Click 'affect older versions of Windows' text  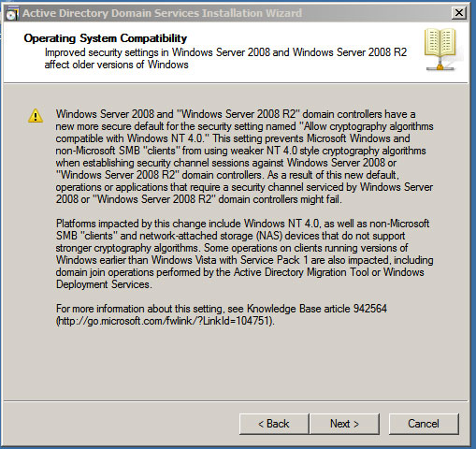(x=117, y=65)
